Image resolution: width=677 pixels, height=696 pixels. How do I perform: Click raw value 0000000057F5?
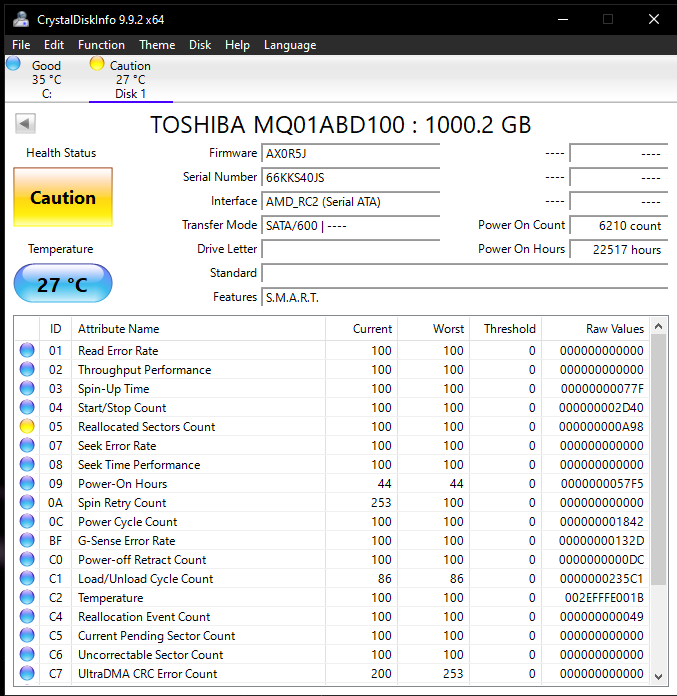[602, 483]
